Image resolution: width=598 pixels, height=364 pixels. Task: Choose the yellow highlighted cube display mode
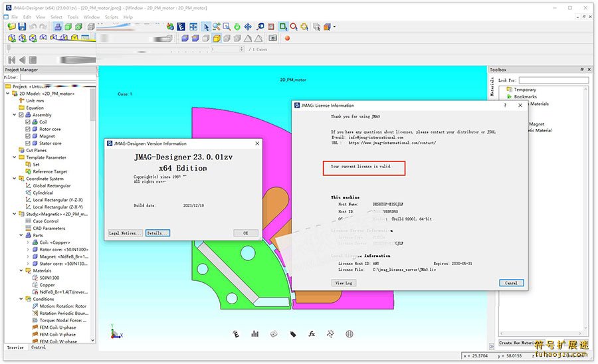(217, 38)
